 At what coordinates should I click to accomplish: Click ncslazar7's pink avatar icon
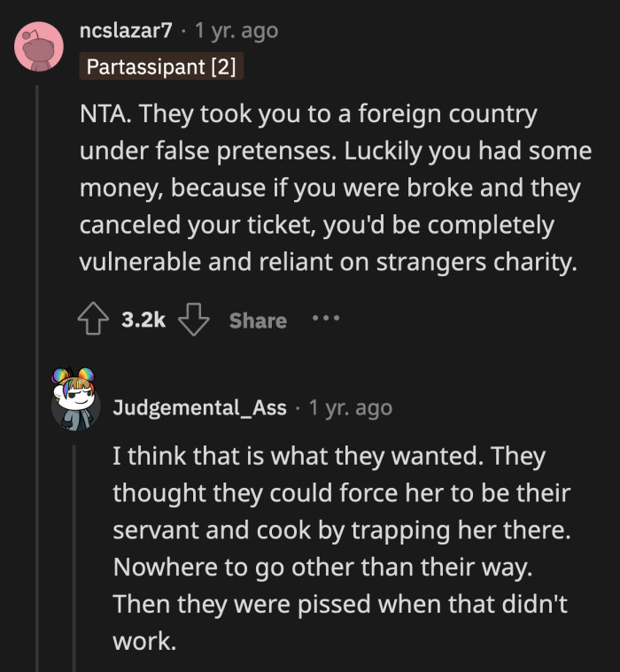click(x=39, y=47)
